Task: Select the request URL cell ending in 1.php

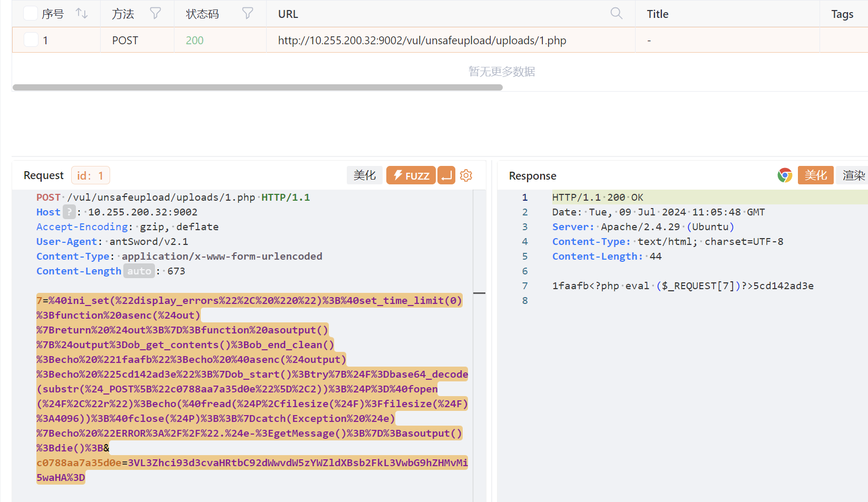Action: 422,41
